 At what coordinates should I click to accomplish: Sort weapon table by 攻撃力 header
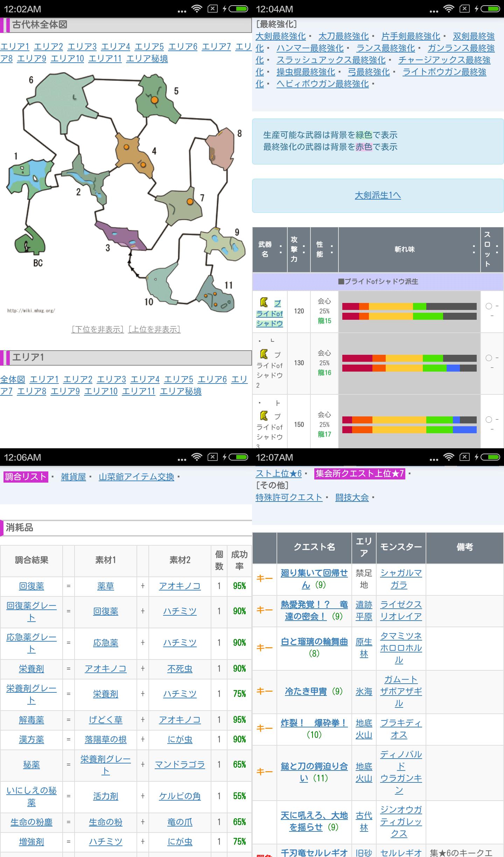[x=299, y=249]
